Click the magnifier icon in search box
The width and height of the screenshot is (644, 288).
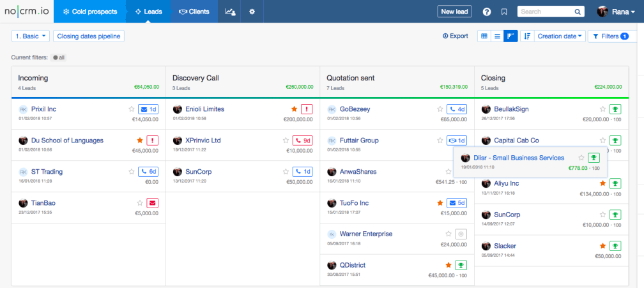577,12
